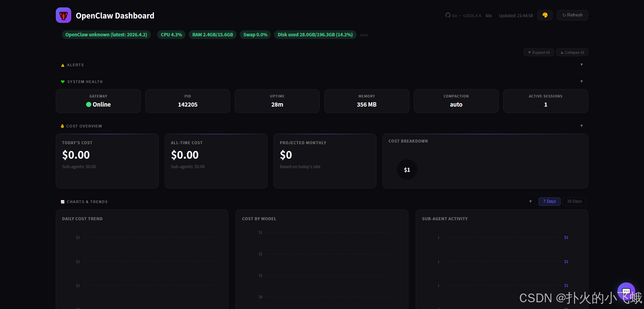Switch charts to 7 Days
644x309 pixels.
tap(550, 201)
